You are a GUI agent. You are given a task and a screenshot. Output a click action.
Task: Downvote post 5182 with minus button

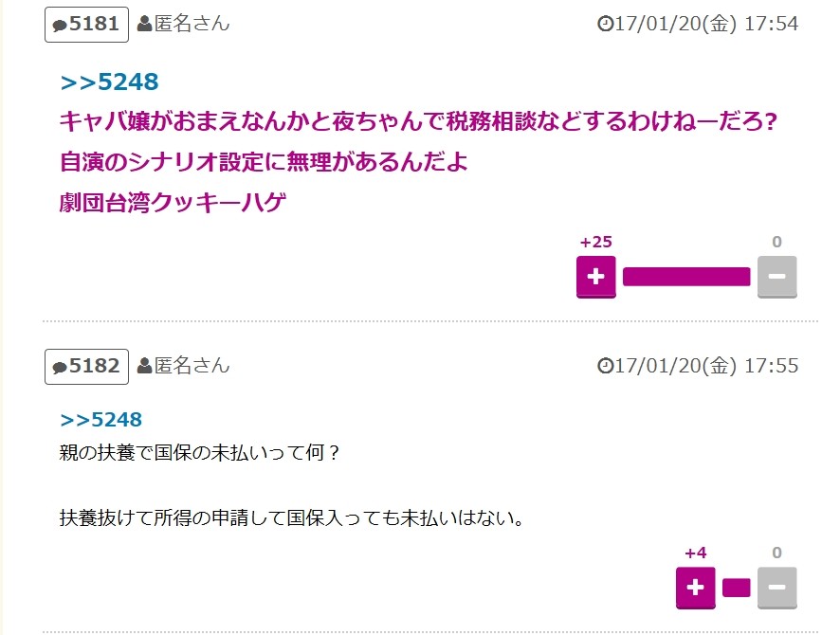(776, 588)
